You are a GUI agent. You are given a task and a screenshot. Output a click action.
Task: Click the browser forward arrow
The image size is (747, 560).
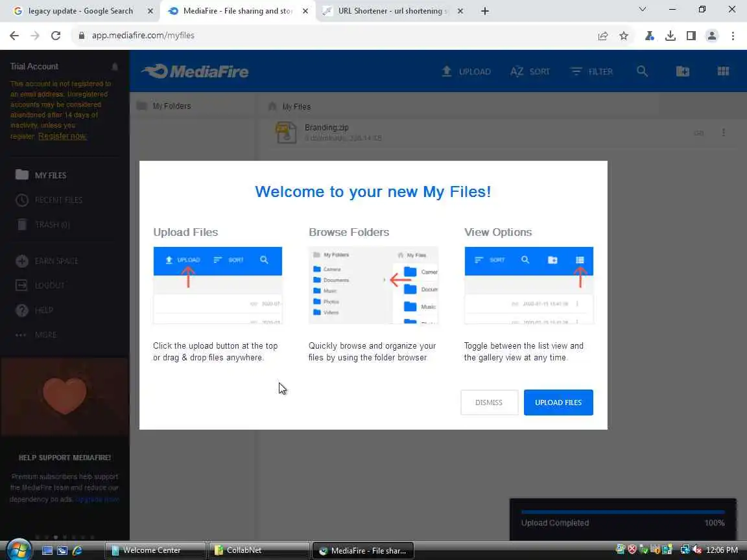(35, 36)
